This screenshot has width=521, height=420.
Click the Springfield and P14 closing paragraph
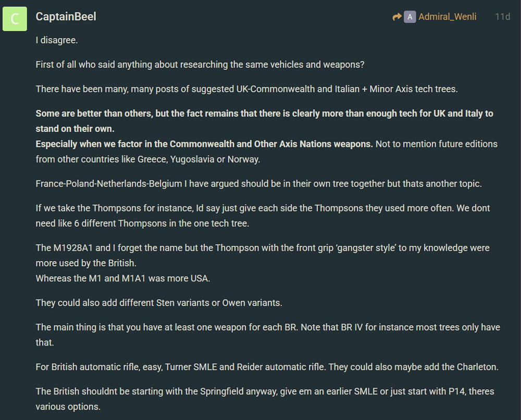pos(265,399)
